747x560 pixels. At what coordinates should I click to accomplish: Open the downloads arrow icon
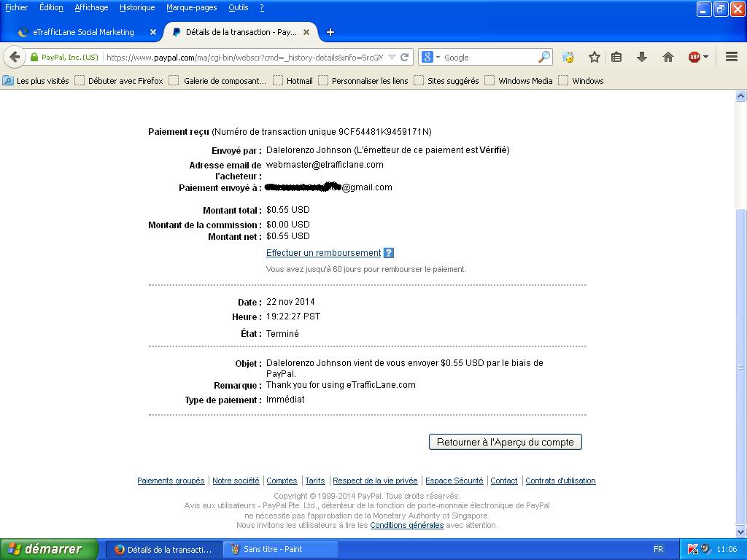click(x=642, y=57)
